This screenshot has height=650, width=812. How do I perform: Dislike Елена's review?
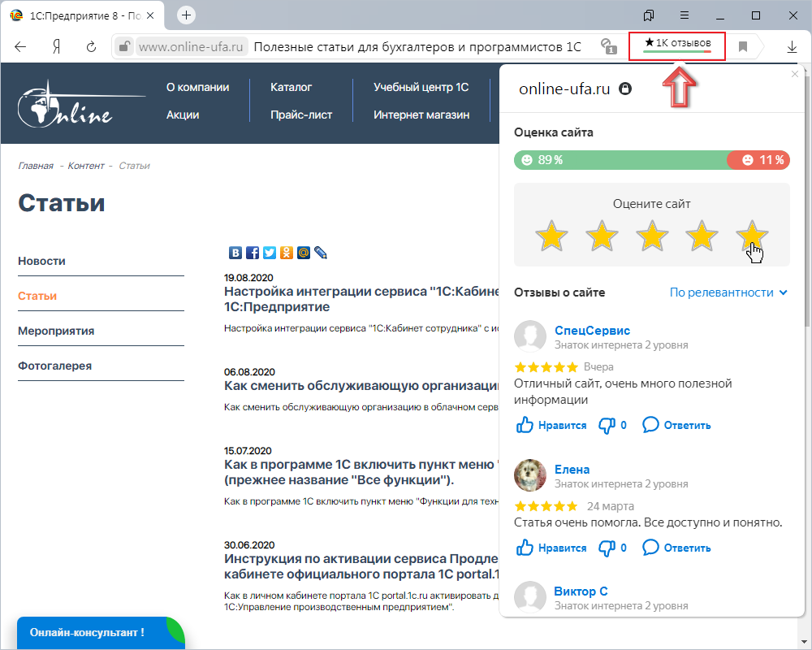612,548
